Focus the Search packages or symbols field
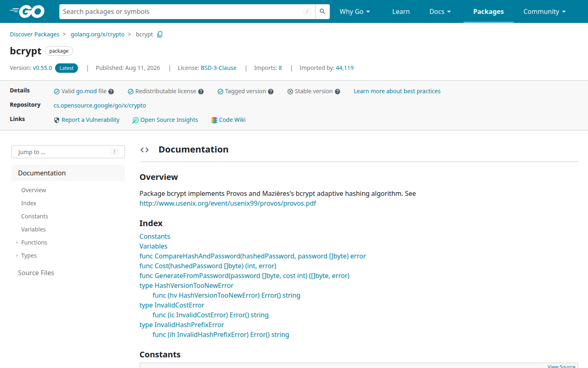588x368 pixels. [187, 11]
